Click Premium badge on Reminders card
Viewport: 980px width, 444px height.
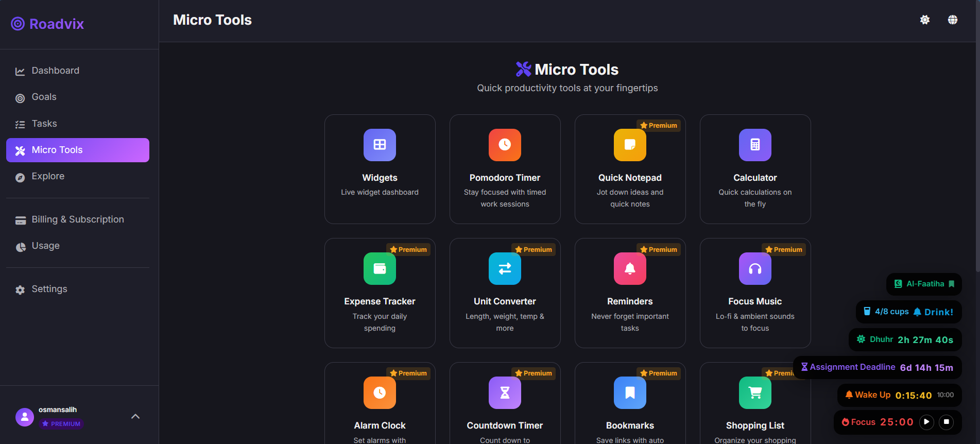click(659, 249)
